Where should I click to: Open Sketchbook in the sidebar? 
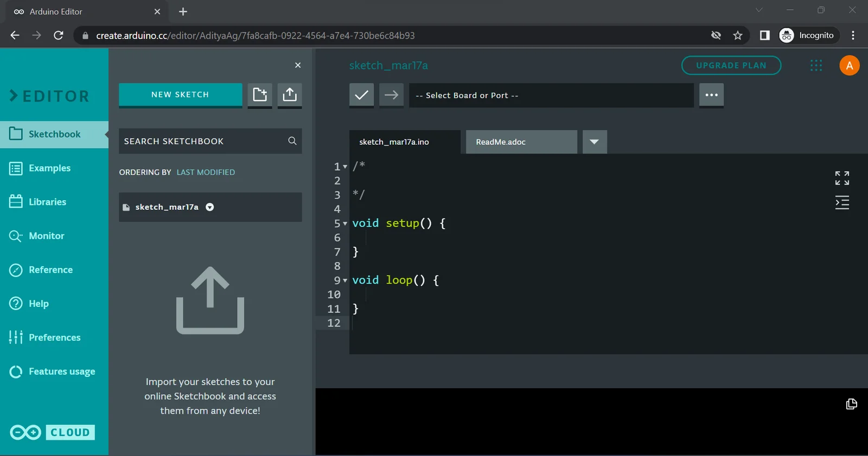(x=54, y=134)
